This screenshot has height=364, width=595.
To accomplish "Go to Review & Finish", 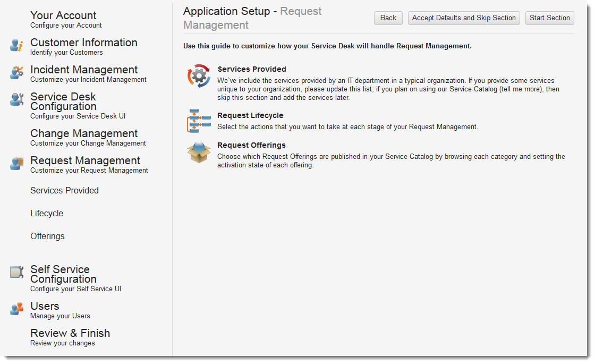I will point(70,333).
